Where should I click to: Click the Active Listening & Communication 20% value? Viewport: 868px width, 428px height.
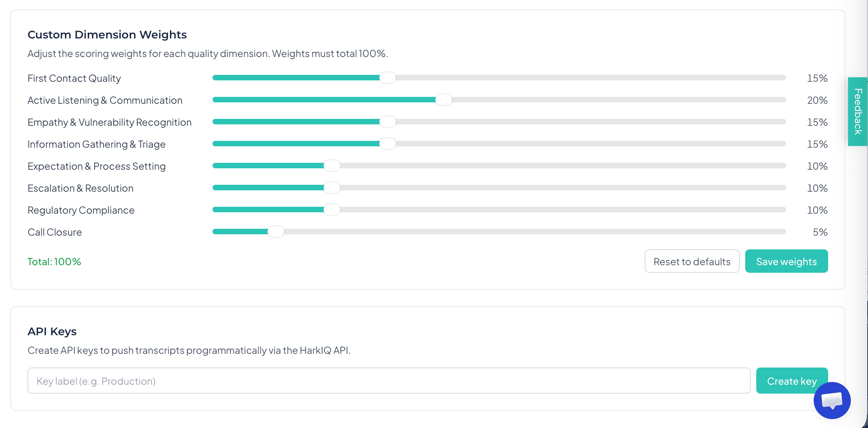point(817,100)
